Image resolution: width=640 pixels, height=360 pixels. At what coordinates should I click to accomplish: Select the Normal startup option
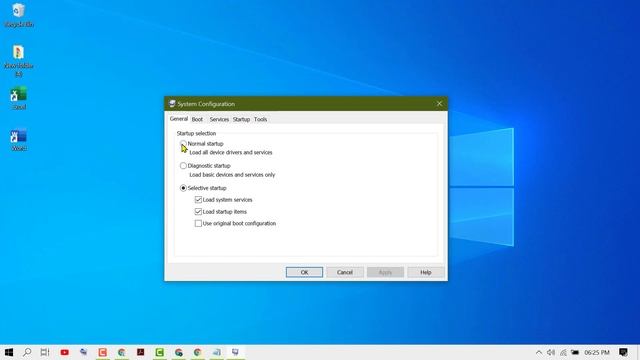pyautogui.click(x=183, y=144)
